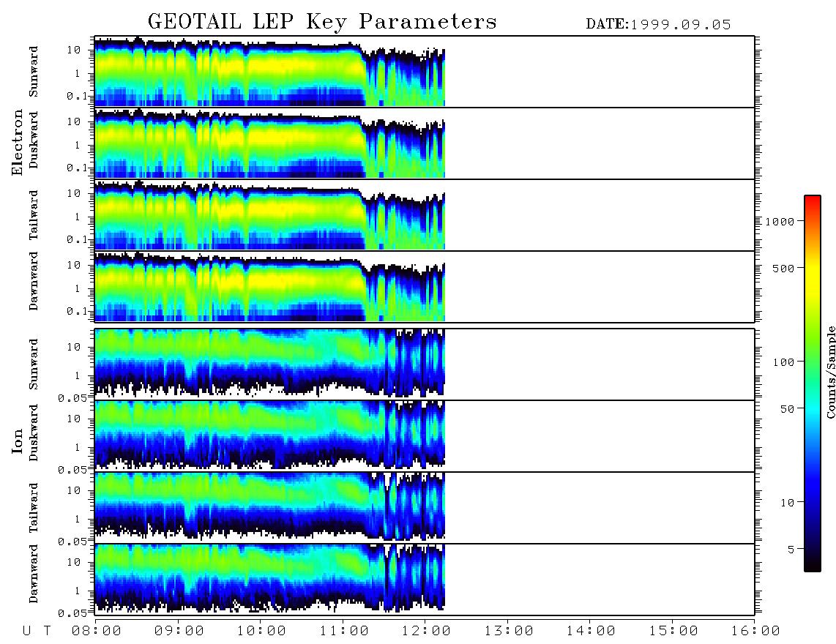Click the 500 colorbar tick value
Screen dimensions: 836x644
(783, 268)
